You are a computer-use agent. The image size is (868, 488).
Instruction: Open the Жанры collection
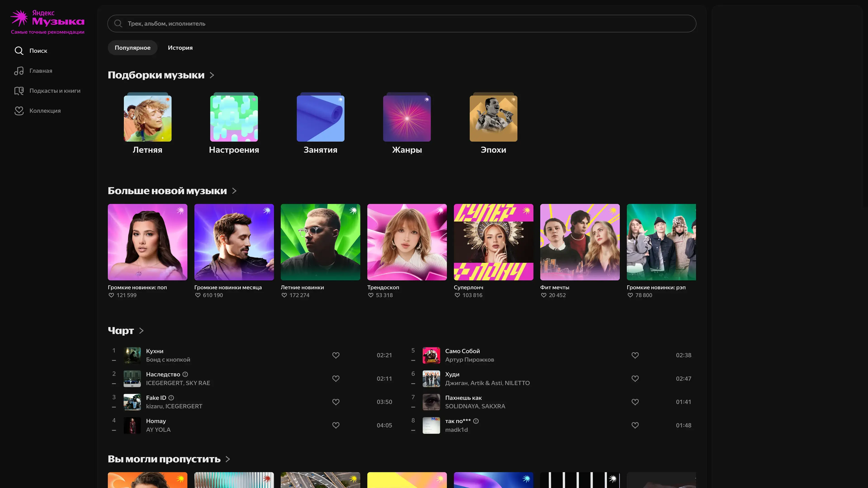coord(407,119)
